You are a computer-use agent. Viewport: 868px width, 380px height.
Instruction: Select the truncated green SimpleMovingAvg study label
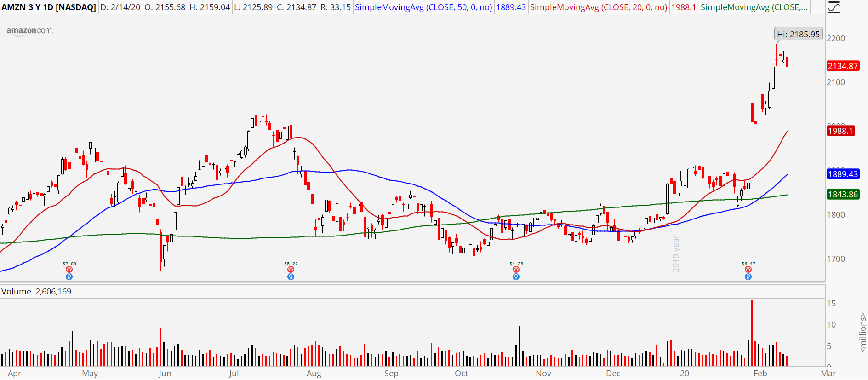(x=754, y=7)
